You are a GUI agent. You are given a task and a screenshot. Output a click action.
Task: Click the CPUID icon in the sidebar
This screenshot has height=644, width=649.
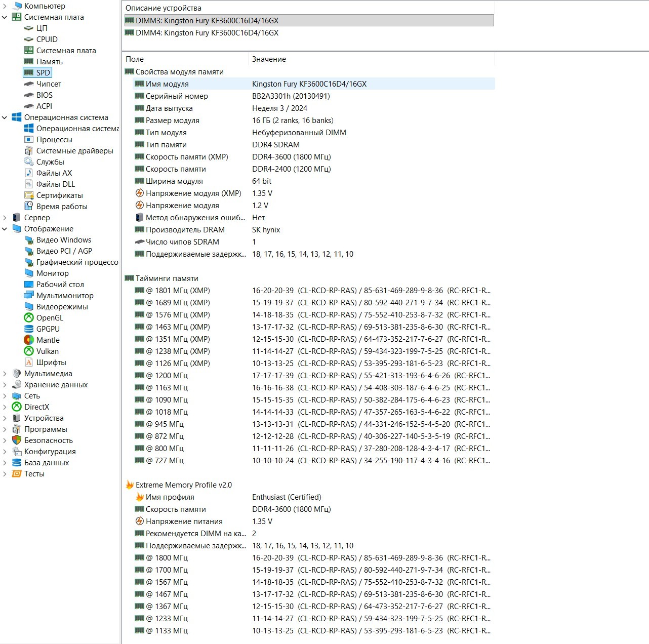coord(29,39)
